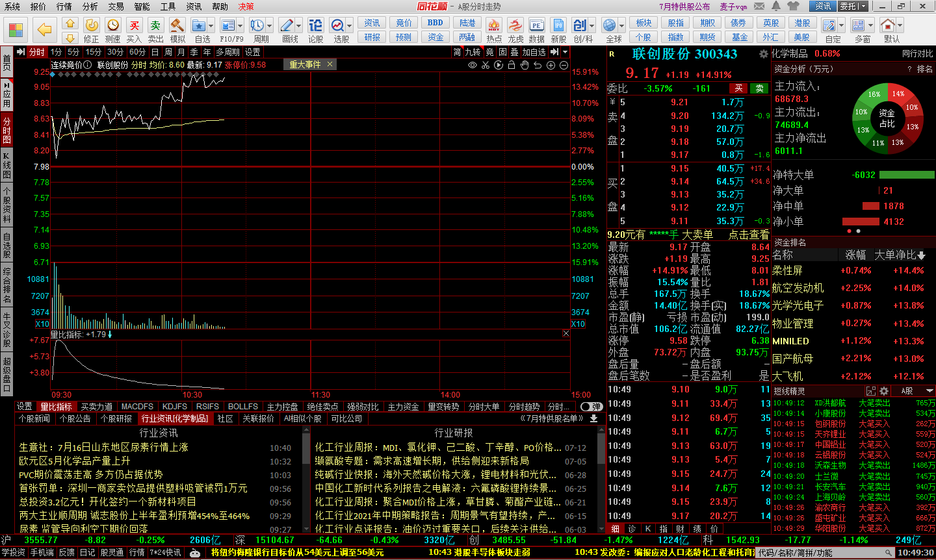Toggle the 弹 popup switch
Image resolution: width=936 pixels, height=560 pixels.
click(x=591, y=407)
